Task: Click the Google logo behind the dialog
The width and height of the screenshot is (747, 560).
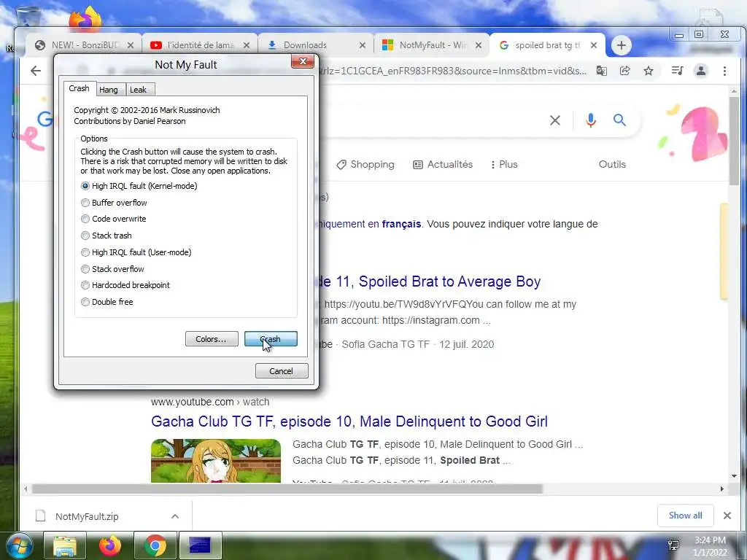Action: (x=45, y=119)
